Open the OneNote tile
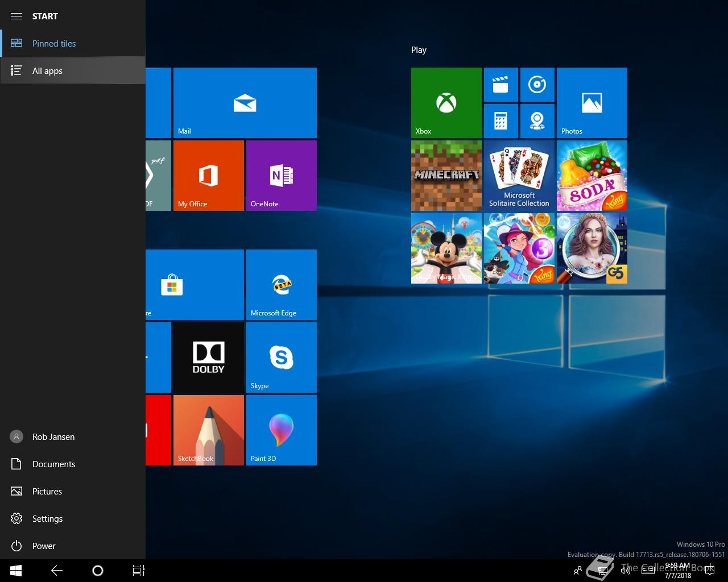This screenshot has height=582, width=728. click(281, 176)
